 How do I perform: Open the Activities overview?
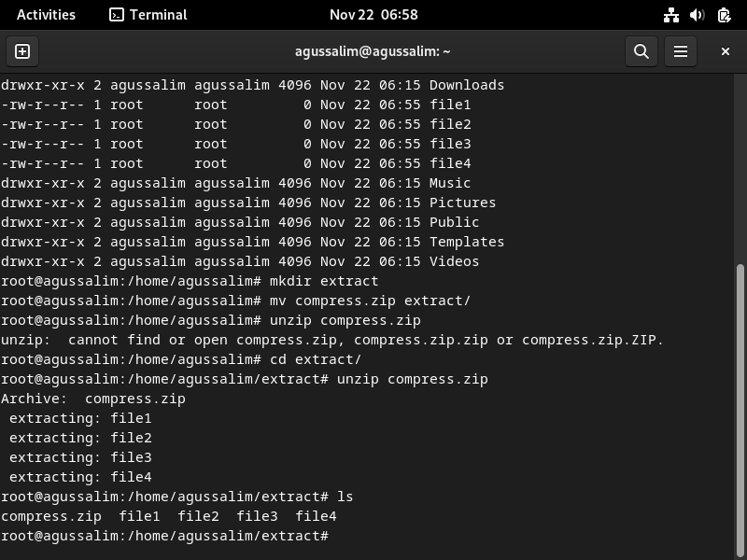coord(46,15)
